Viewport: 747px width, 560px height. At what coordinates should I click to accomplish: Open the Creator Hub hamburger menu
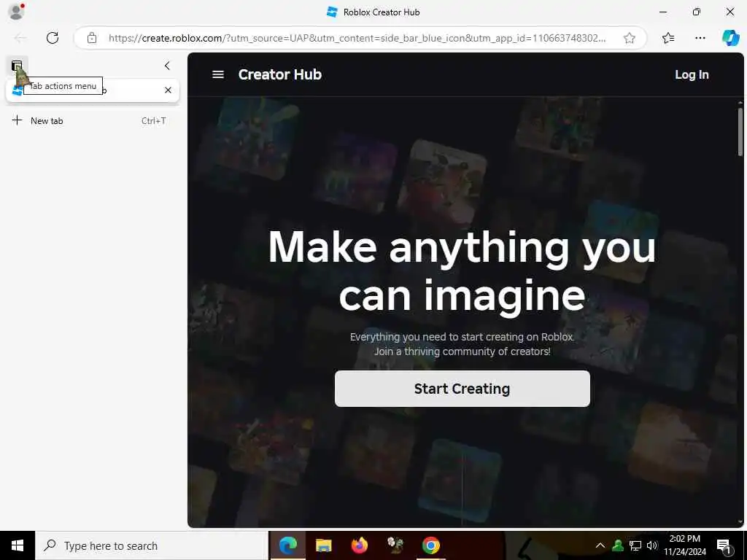pos(218,74)
